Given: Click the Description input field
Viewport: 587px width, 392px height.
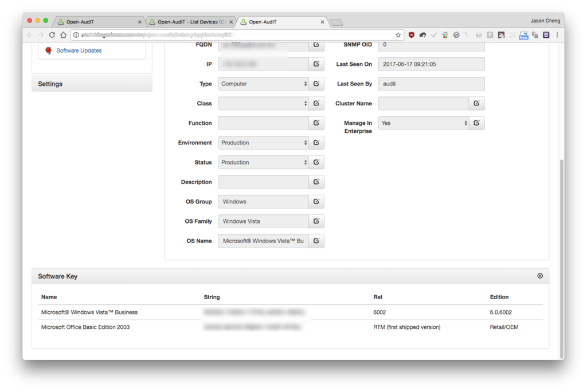Looking at the screenshot, I should [263, 182].
